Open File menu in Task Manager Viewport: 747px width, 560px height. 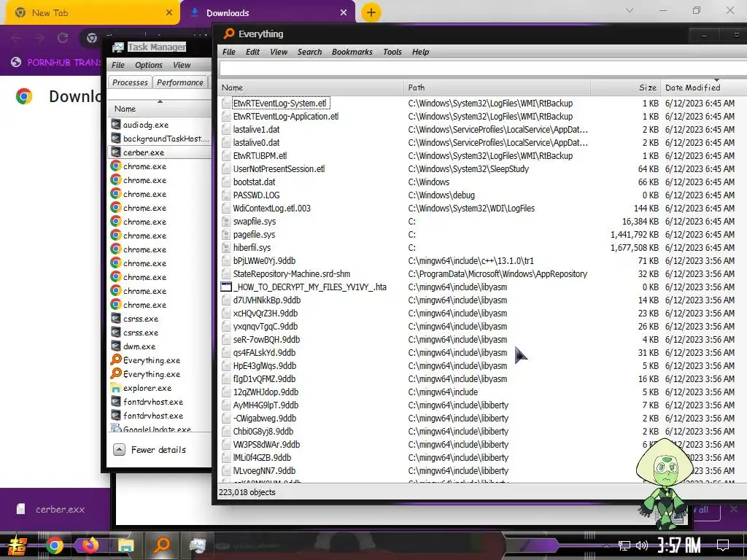click(x=117, y=65)
